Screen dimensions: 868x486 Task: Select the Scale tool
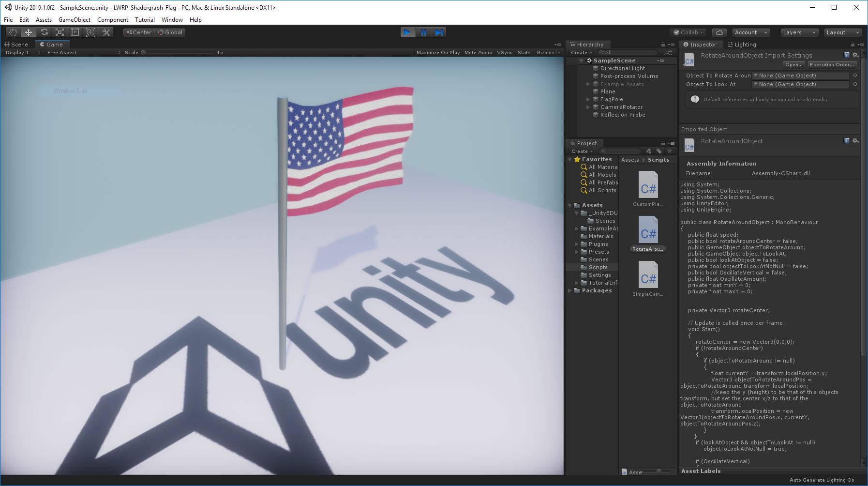pyautogui.click(x=60, y=32)
